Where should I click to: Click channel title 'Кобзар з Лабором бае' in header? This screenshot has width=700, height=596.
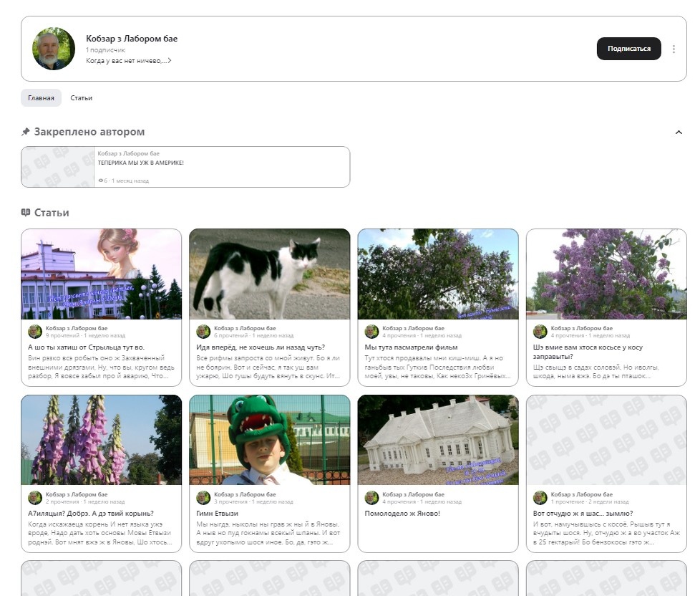click(132, 39)
